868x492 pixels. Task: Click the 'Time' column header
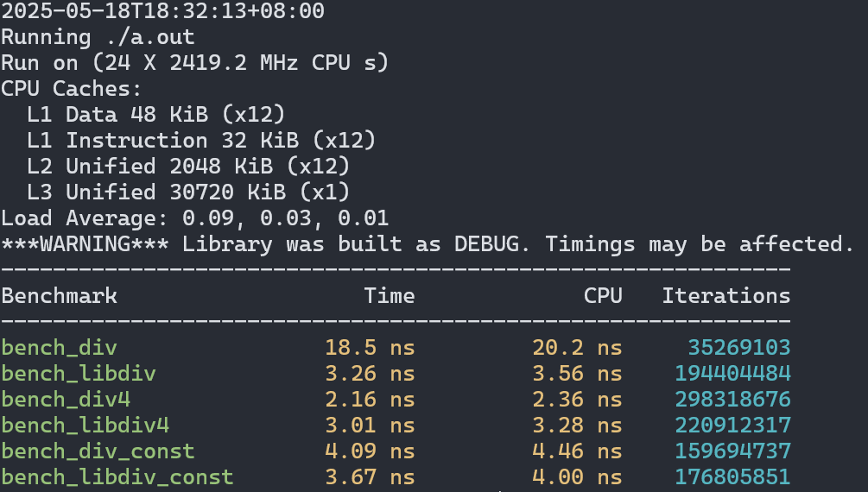(389, 296)
